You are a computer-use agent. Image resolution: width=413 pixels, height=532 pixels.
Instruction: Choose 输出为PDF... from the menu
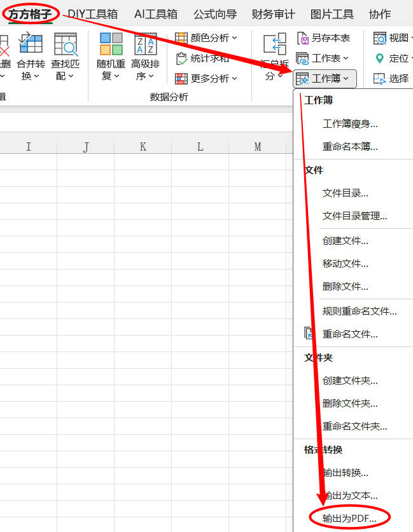pos(349,519)
